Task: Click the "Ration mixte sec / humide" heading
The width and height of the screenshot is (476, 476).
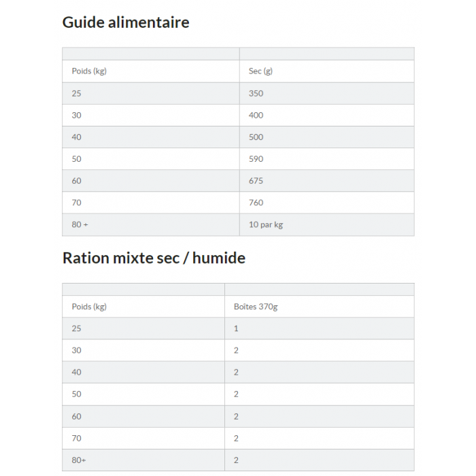Action: pyautogui.click(x=154, y=258)
